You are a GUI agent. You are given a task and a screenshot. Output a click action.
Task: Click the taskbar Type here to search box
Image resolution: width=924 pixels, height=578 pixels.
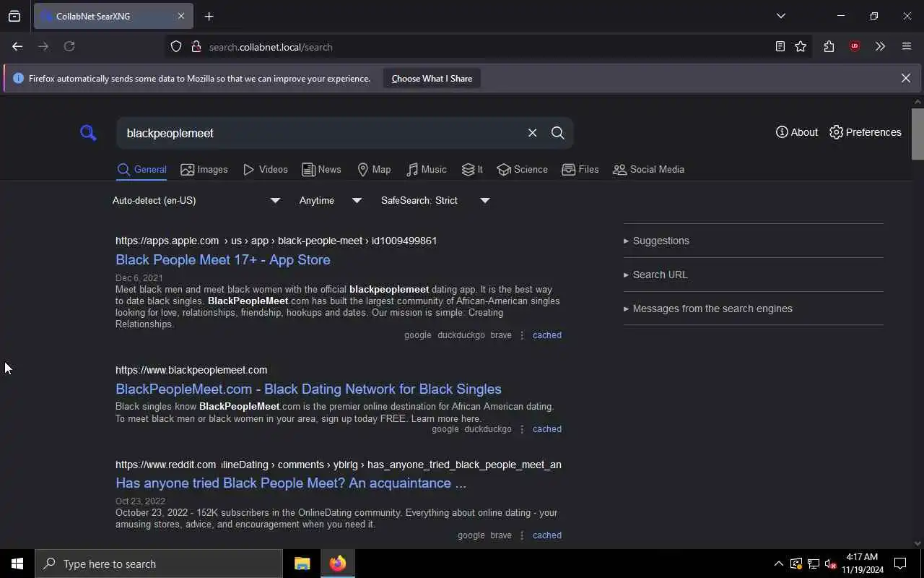coord(159,564)
